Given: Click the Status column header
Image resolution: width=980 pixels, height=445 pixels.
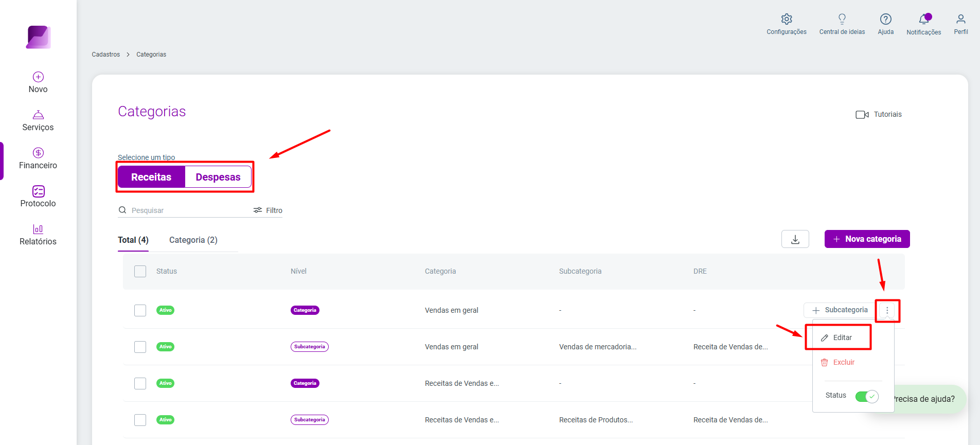Looking at the screenshot, I should pos(167,271).
